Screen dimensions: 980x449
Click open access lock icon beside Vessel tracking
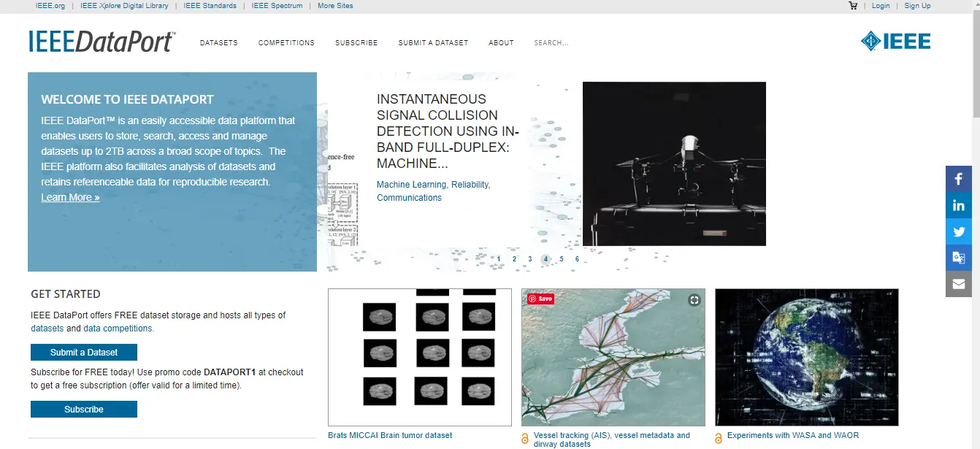pyautogui.click(x=525, y=439)
